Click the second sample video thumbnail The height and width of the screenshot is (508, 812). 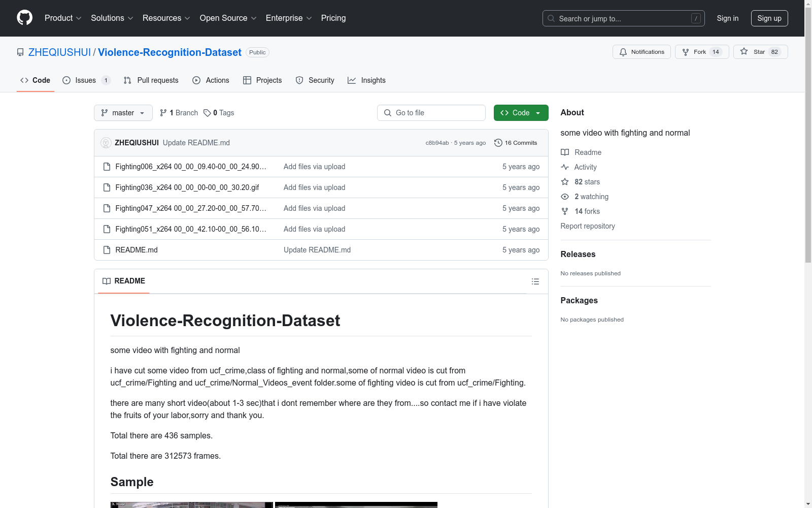click(356, 505)
